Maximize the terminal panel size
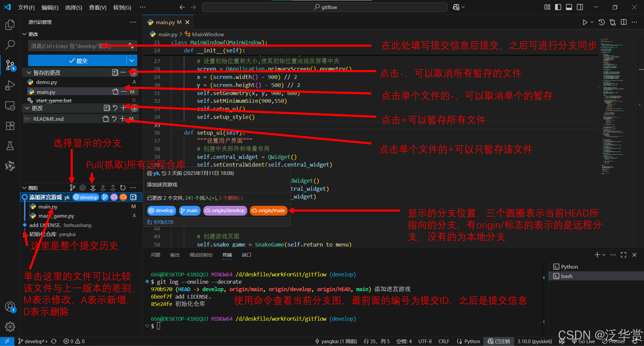This screenshot has width=644, height=346. coord(624,255)
